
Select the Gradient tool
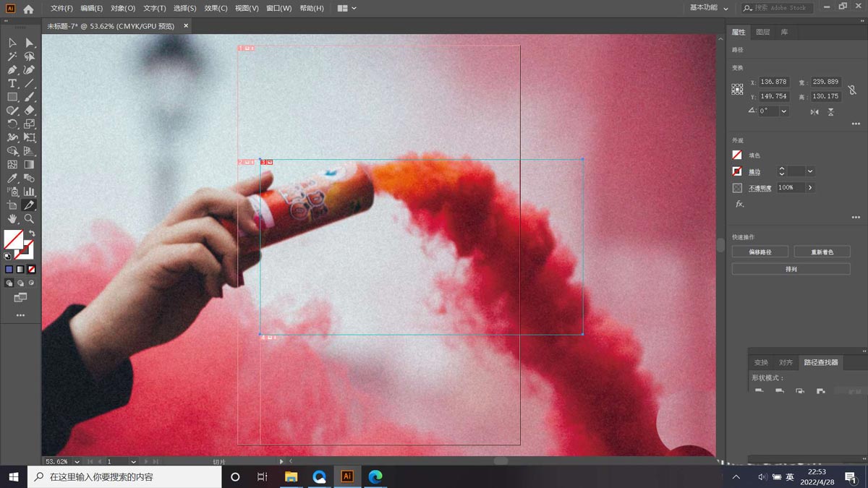[x=29, y=165]
